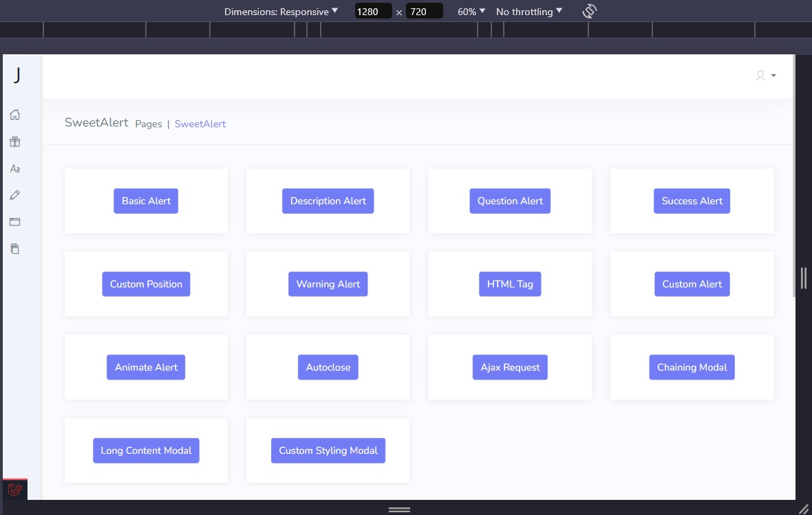Launch the Custom Styling Modal
Image resolution: width=812 pixels, height=515 pixels.
(x=328, y=450)
